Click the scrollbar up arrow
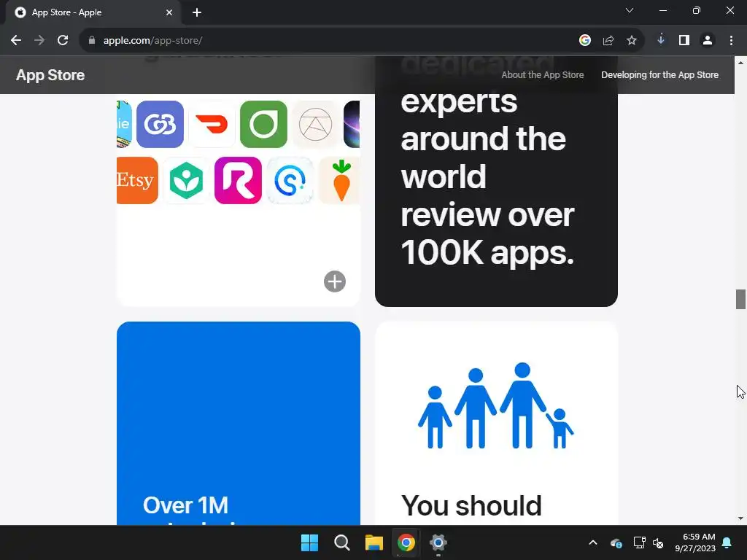 click(741, 63)
